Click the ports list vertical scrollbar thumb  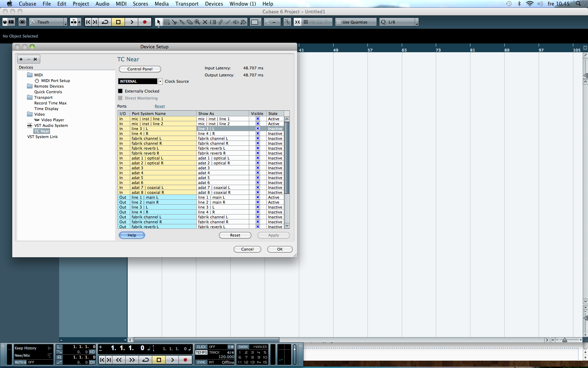pos(287,157)
